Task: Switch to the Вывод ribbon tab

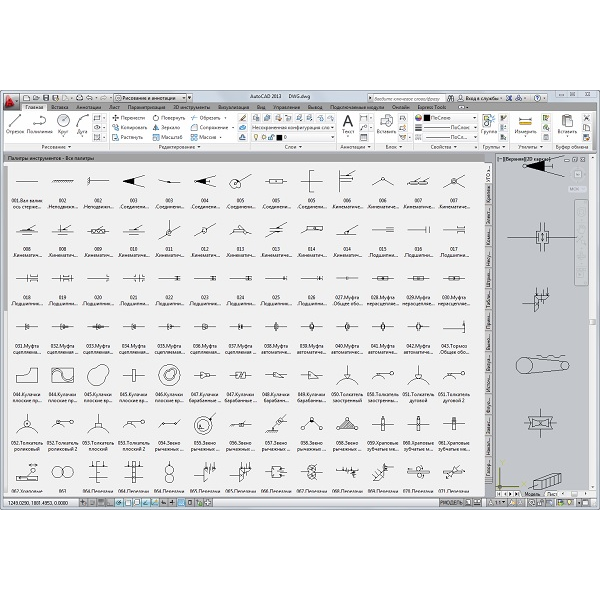Action: coord(315,107)
